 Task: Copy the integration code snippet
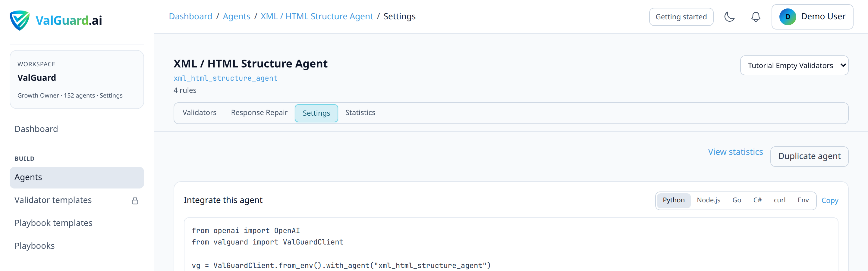(830, 201)
